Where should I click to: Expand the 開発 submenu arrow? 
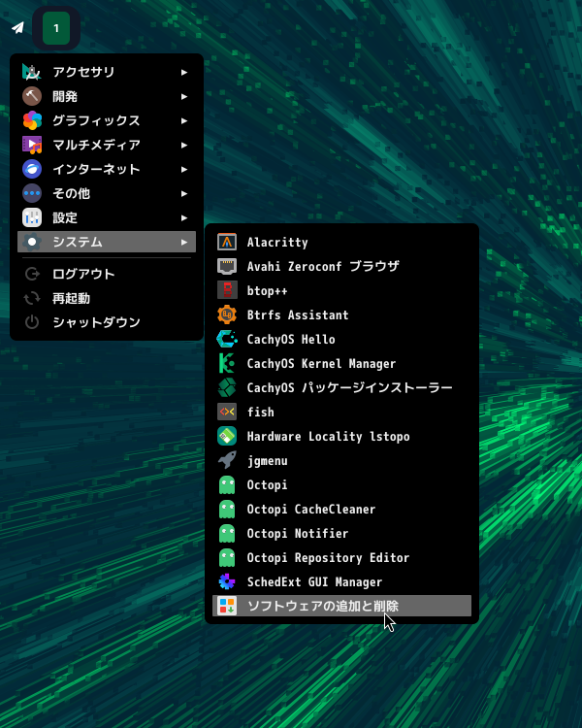click(x=184, y=96)
